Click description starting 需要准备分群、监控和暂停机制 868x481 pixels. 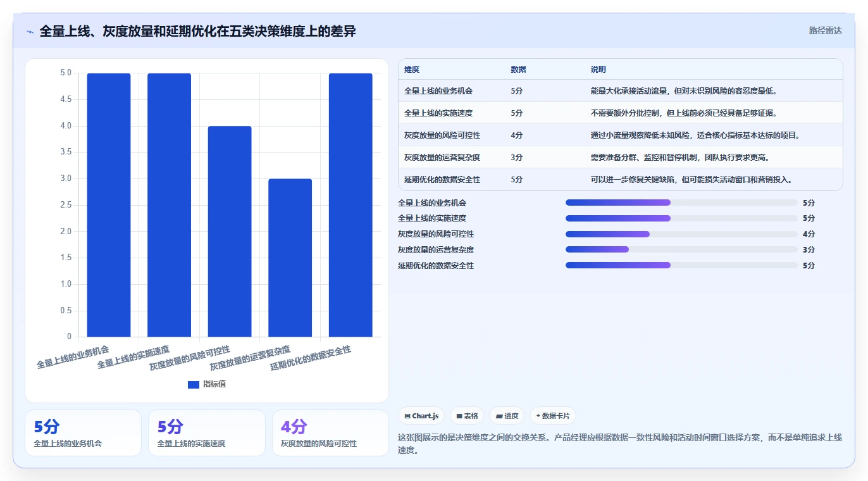[680, 158]
